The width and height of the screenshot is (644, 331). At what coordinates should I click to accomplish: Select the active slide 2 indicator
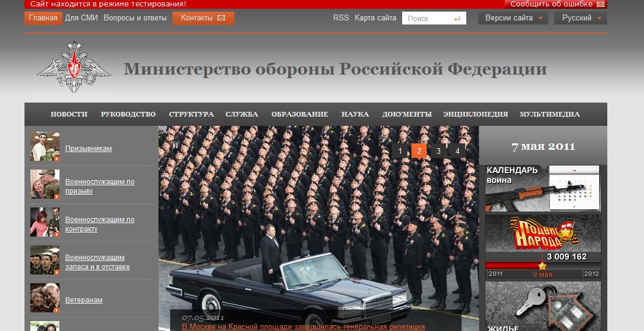(419, 151)
